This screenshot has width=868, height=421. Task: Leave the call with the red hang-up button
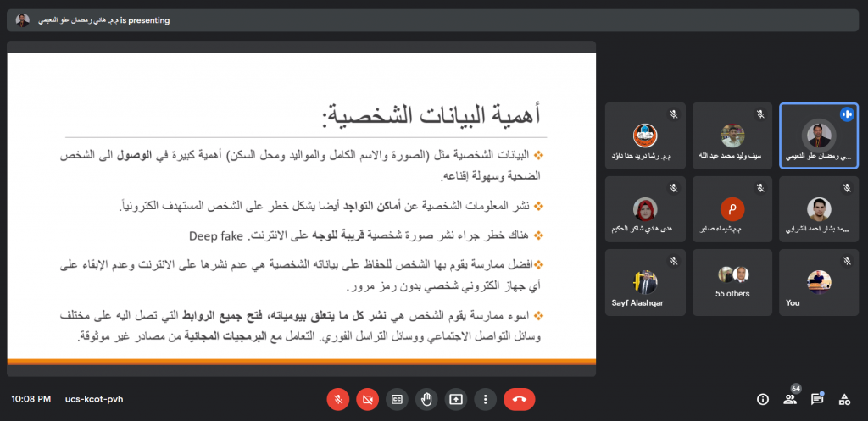[x=519, y=398]
